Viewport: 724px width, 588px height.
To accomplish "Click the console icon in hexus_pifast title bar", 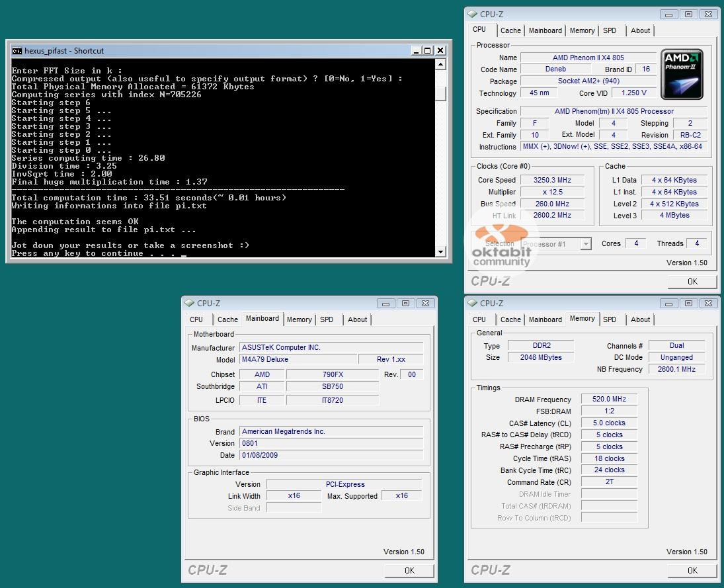I will coord(17,51).
